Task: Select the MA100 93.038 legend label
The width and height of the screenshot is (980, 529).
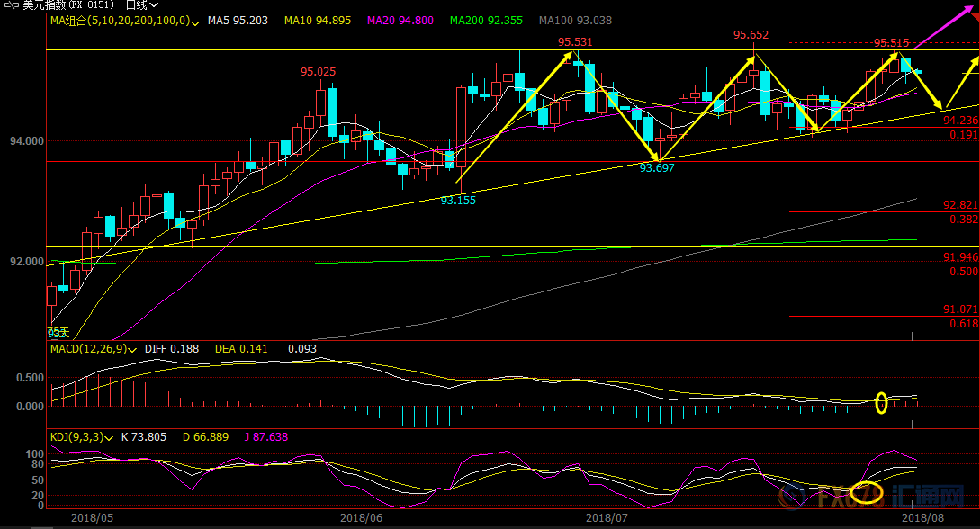Action: [x=574, y=20]
